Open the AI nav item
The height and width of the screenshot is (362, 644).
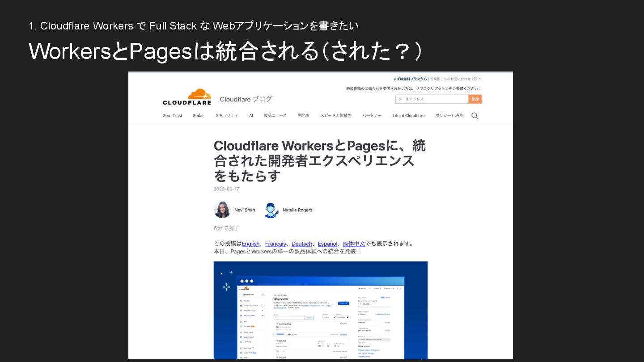[251, 116]
